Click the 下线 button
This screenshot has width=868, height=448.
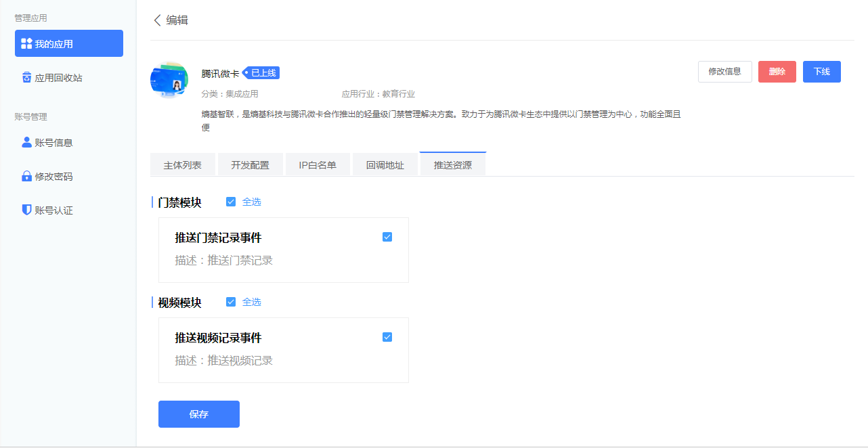(821, 71)
